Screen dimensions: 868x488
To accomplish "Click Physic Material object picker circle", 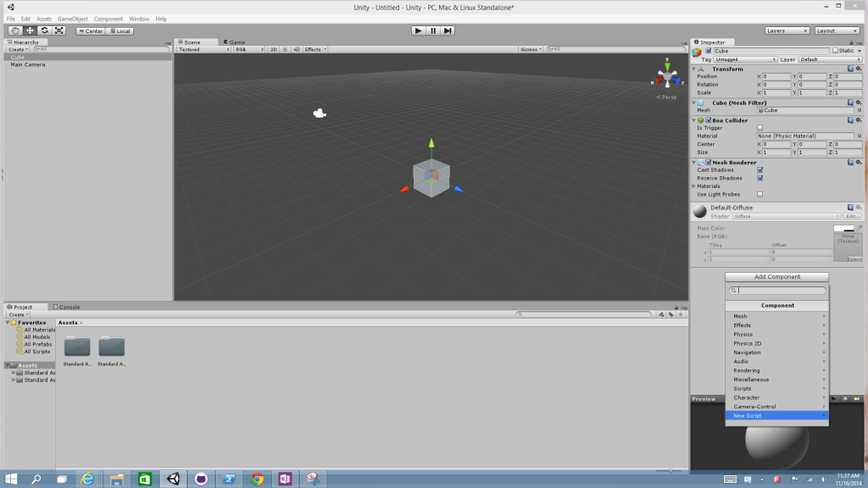I will [860, 136].
